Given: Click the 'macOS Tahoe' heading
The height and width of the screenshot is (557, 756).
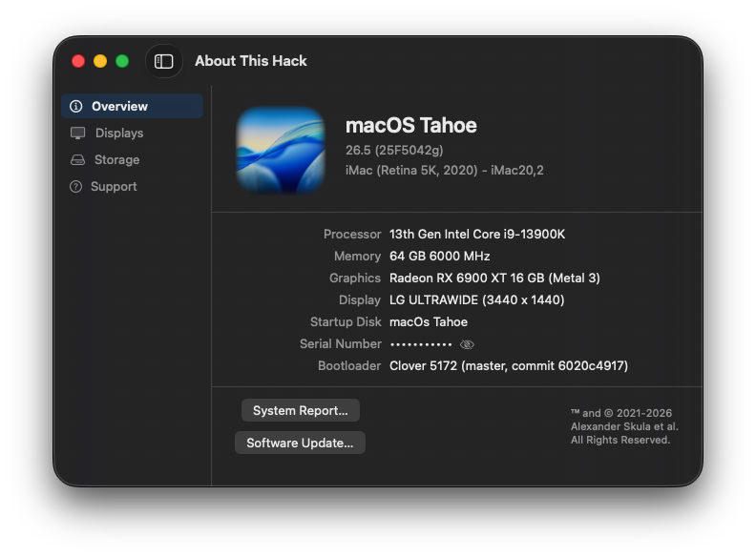Looking at the screenshot, I should [x=411, y=125].
